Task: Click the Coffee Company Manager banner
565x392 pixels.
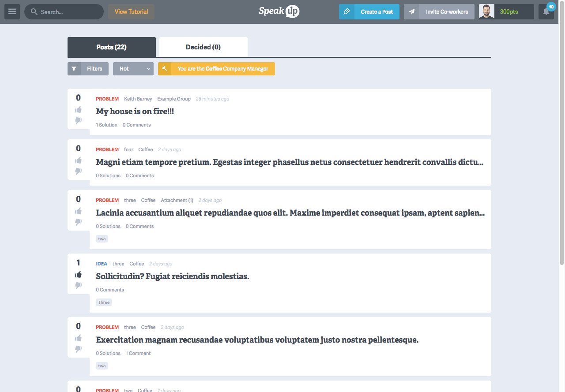Action: pos(216,69)
